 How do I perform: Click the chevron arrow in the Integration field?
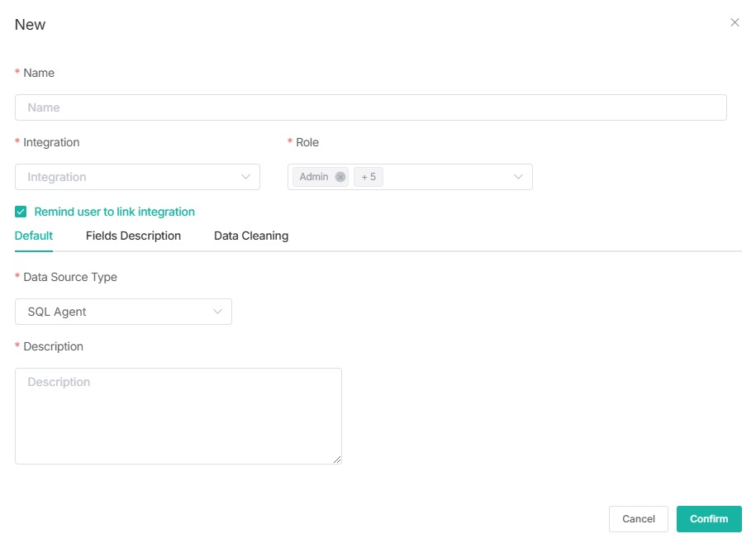tap(245, 177)
